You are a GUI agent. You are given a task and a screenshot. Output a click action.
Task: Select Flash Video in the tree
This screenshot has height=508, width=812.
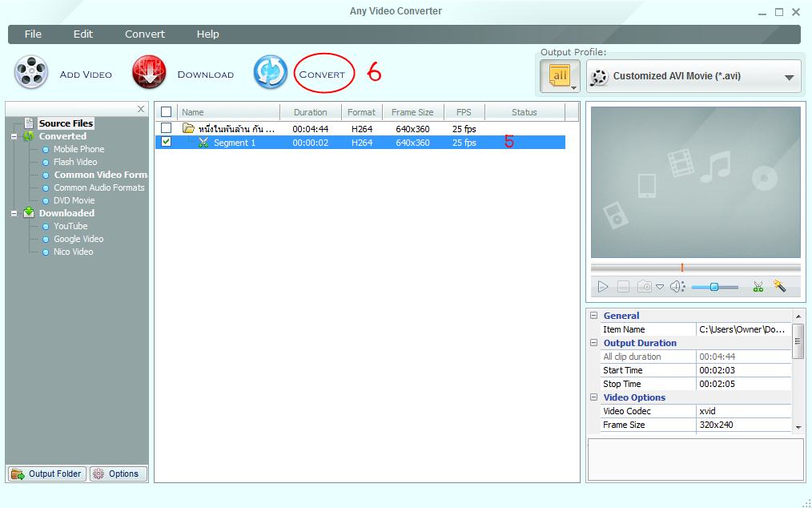point(75,162)
